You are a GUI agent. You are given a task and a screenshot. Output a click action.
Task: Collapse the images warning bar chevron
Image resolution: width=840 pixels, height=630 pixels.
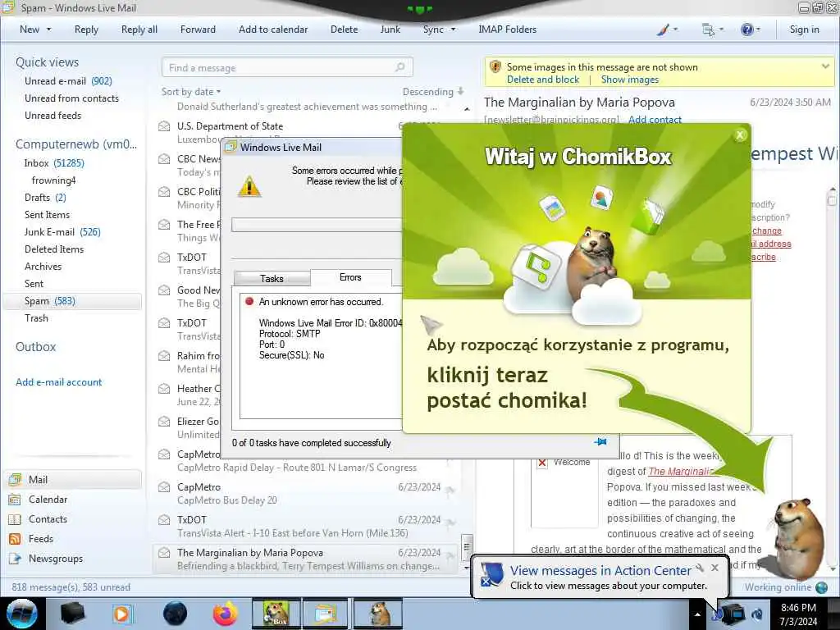coord(825,66)
